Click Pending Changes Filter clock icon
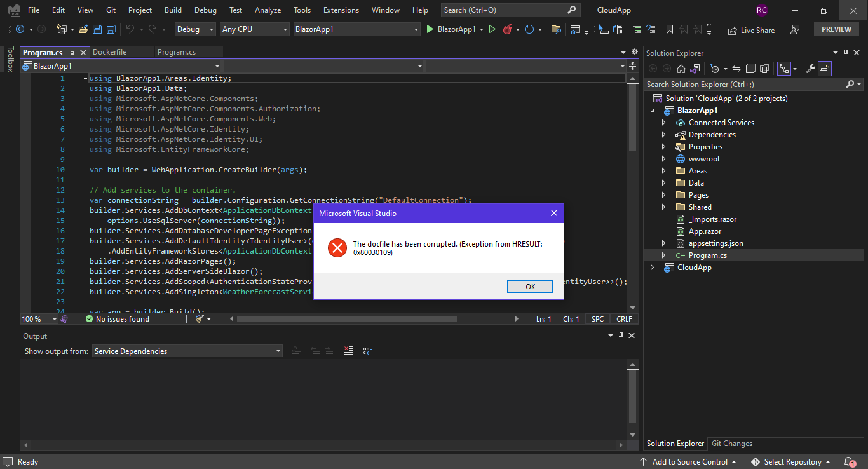 (x=715, y=69)
